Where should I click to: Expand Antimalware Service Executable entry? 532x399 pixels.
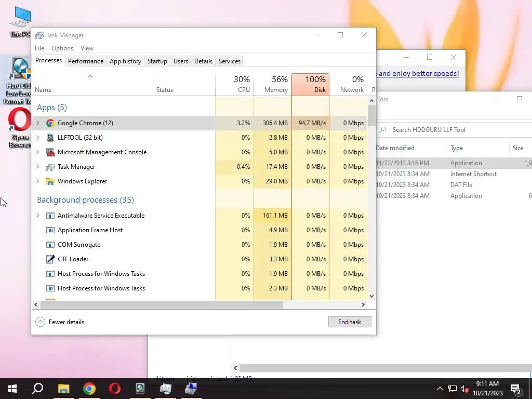click(x=37, y=216)
